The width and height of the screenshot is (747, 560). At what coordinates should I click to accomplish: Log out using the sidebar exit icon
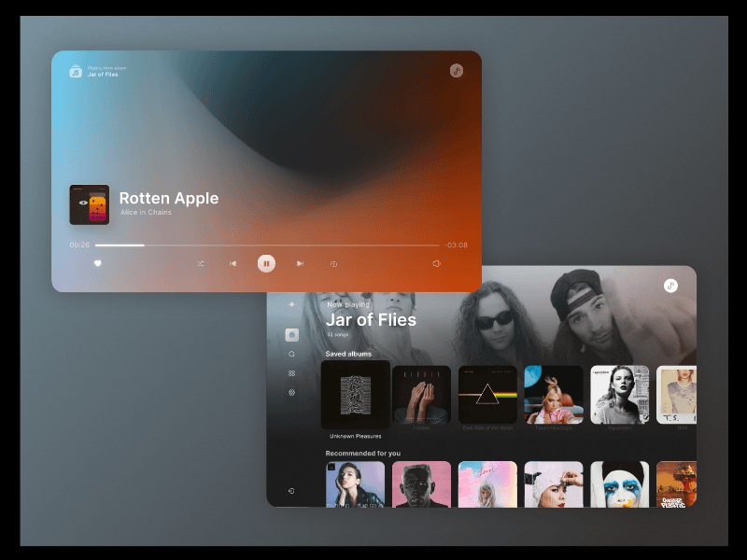291,489
